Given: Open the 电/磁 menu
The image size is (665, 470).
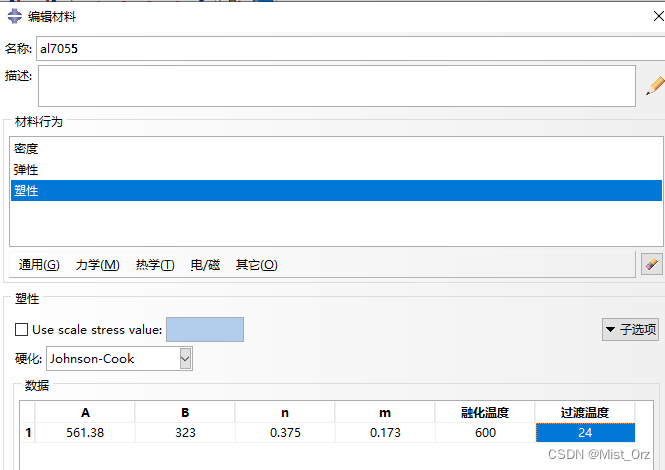Looking at the screenshot, I should tap(205, 265).
